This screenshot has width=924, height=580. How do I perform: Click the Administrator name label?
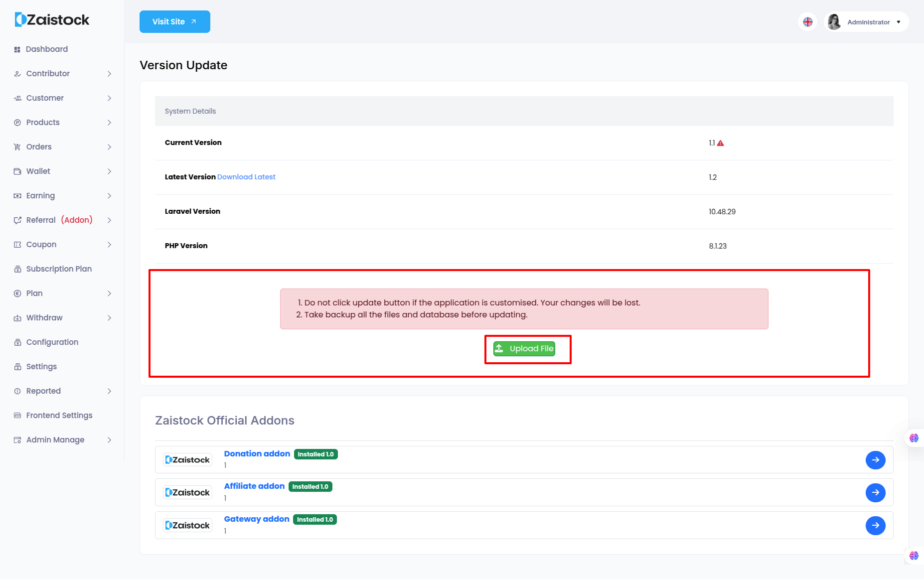pos(869,22)
